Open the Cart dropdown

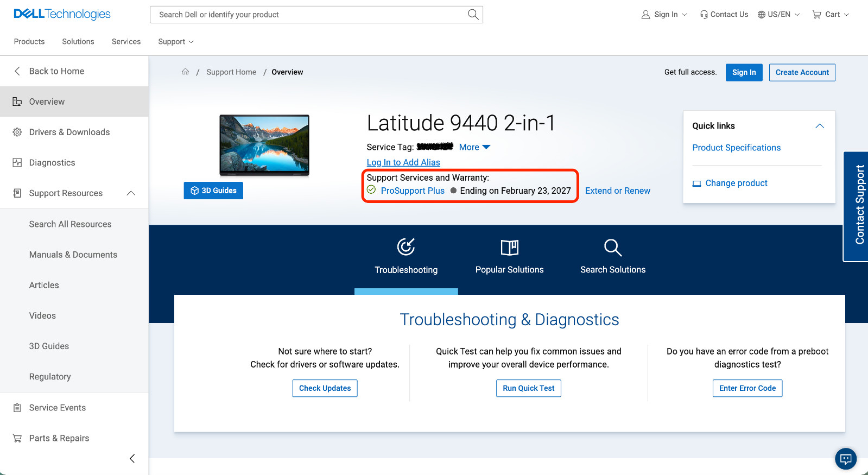pos(831,15)
